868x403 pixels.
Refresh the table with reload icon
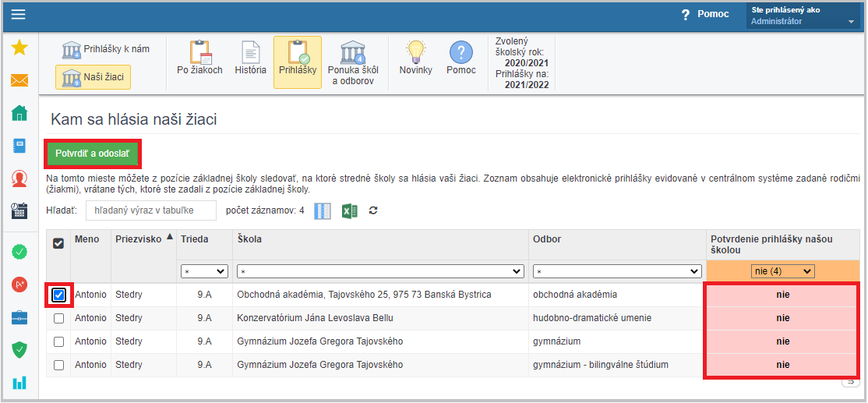pos(373,211)
